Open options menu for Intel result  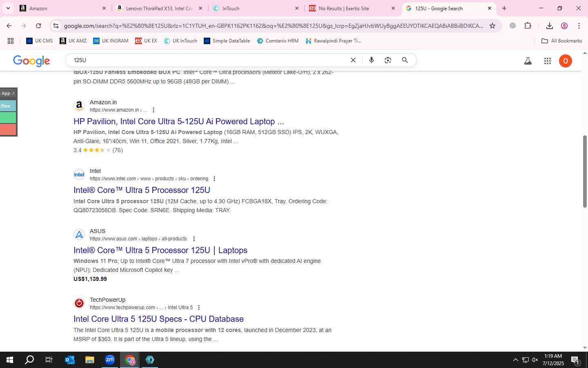214,179
